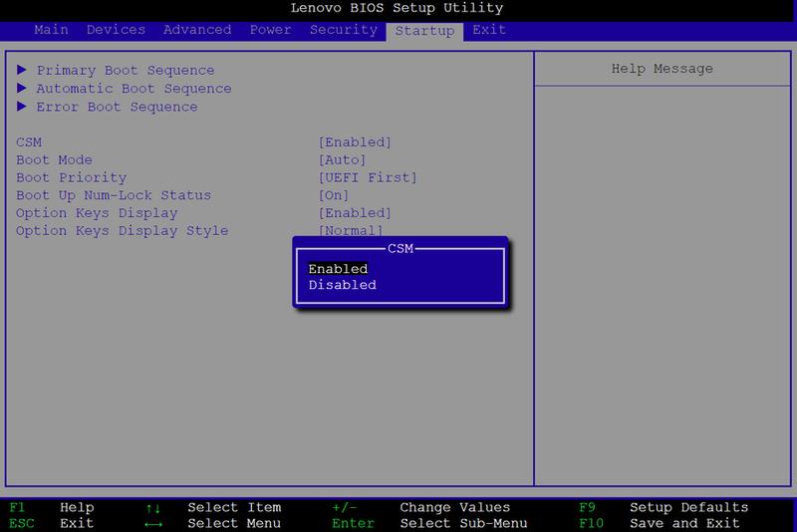This screenshot has width=797, height=532.
Task: Click the F9 Setup Defaults hint
Action: click(664, 507)
